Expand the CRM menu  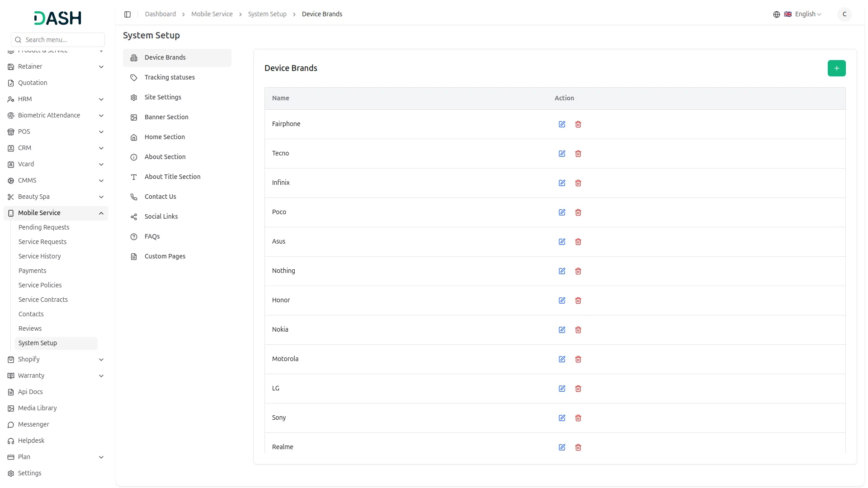56,148
